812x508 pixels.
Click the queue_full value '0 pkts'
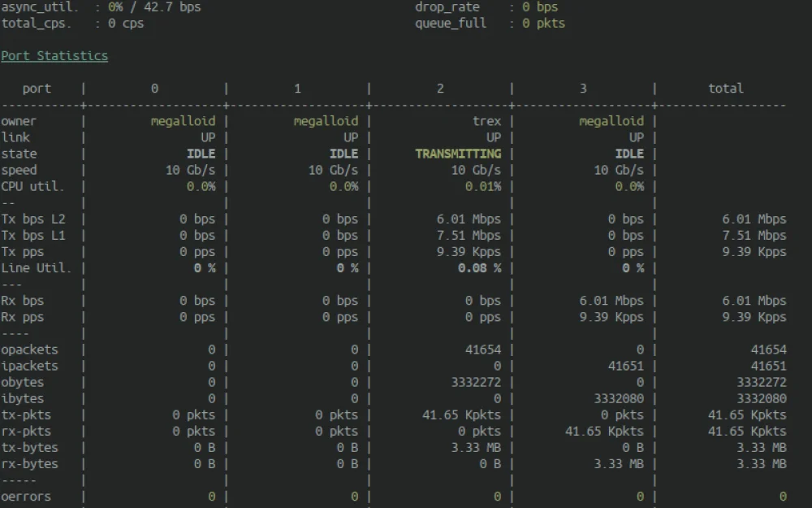coord(544,24)
